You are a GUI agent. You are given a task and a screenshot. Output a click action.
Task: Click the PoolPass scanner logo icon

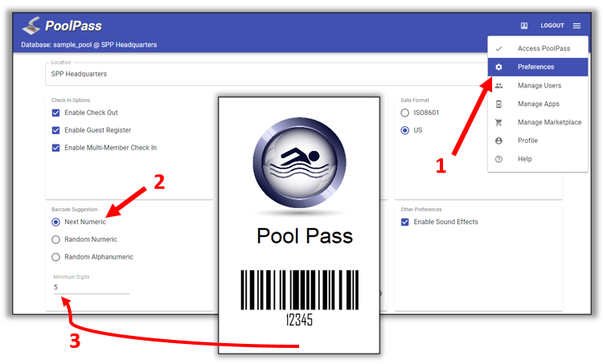click(x=31, y=26)
